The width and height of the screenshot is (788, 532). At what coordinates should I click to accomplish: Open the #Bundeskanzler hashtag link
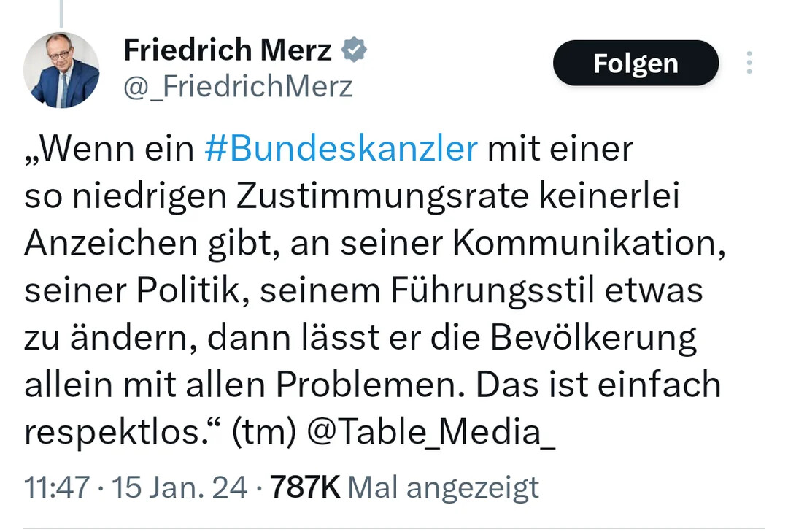pos(341,149)
